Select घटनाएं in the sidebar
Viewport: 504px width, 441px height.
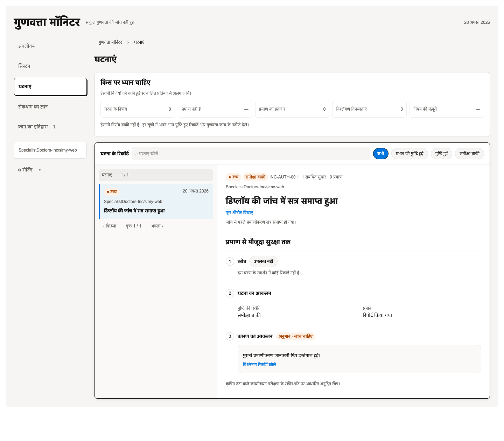pos(50,86)
